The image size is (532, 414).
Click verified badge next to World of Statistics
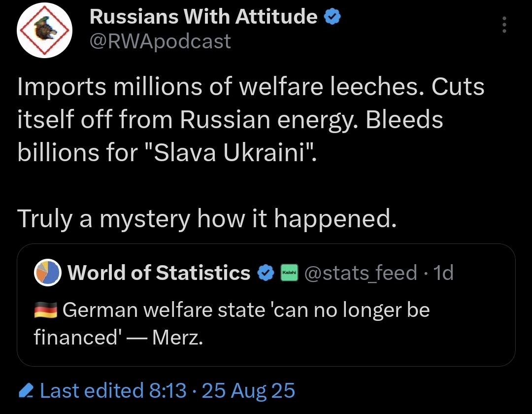pyautogui.click(x=266, y=273)
